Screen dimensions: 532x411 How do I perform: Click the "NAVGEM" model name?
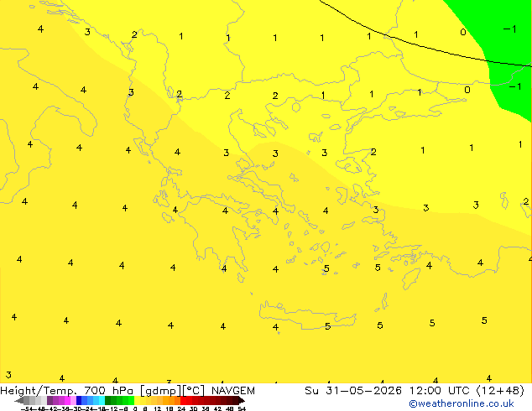233,391
